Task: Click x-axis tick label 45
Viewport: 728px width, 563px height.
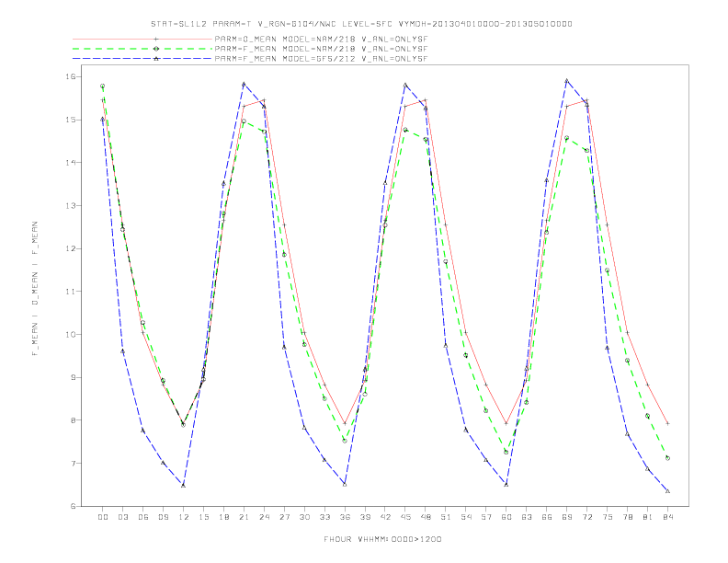Action: [x=405, y=517]
